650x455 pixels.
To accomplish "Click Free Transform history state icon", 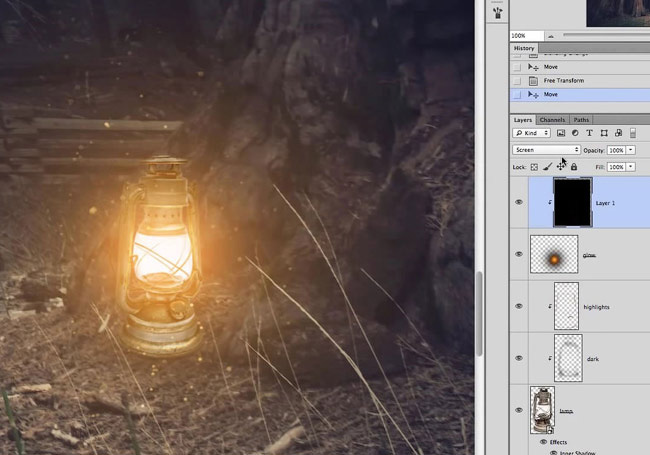I will click(x=533, y=81).
